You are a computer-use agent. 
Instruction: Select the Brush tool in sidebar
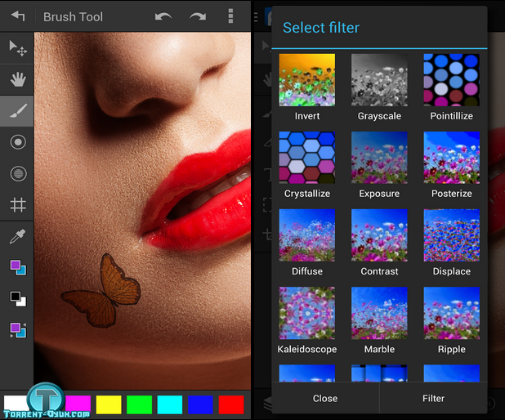(17, 111)
